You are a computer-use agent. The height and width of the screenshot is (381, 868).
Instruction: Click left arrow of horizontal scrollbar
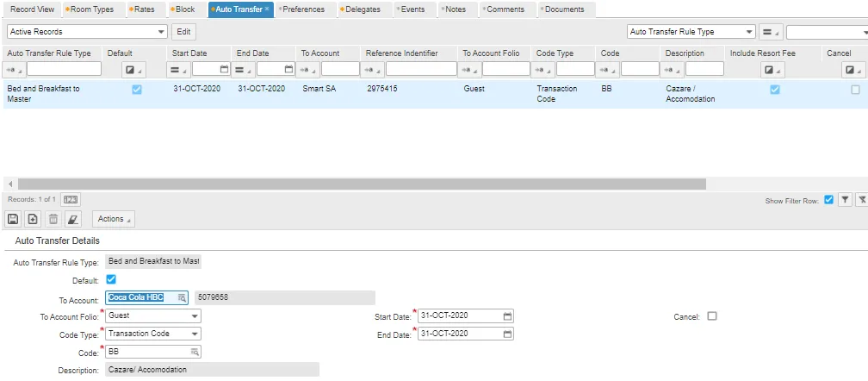coord(10,184)
